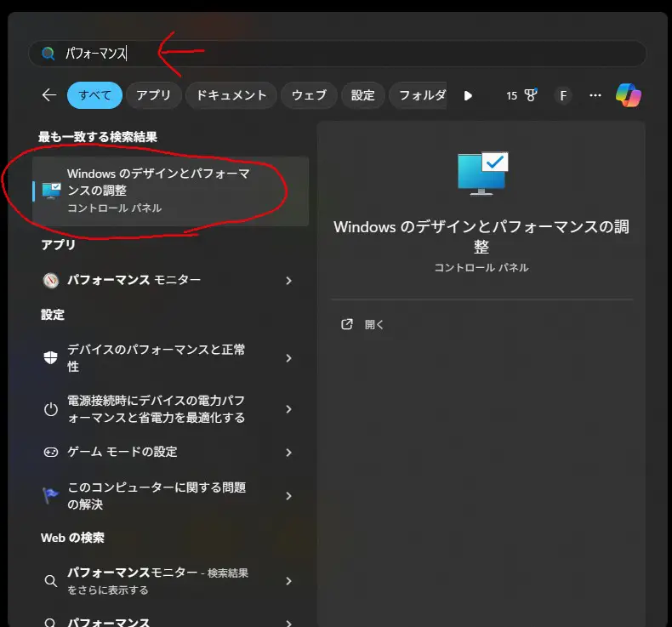Screen dimensions: 672x627
Task: Expand the bottom パフォーマンス suggestion chevron
Action: [289, 624]
